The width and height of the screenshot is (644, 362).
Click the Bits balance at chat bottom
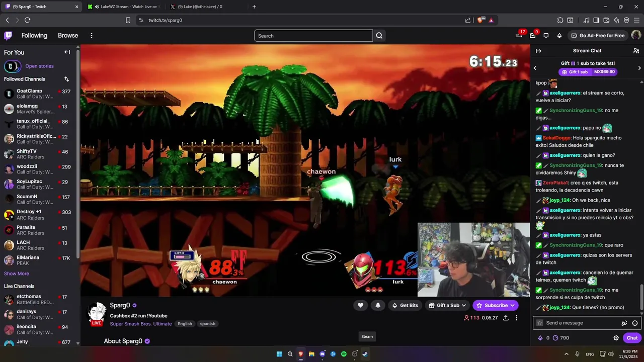(x=543, y=338)
